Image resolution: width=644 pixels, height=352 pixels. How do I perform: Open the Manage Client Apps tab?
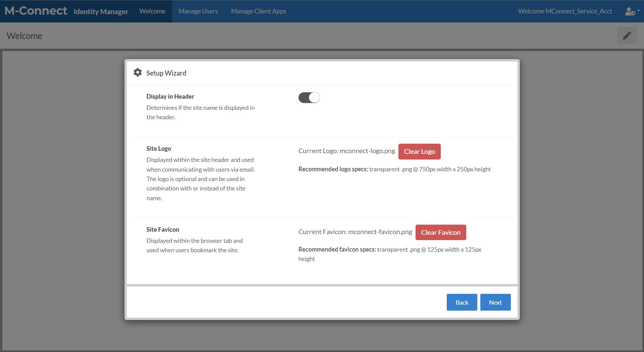pyautogui.click(x=258, y=11)
